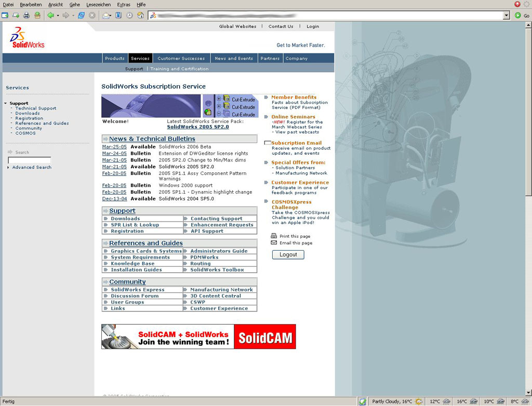Open the 3D Content Central link

click(x=216, y=296)
